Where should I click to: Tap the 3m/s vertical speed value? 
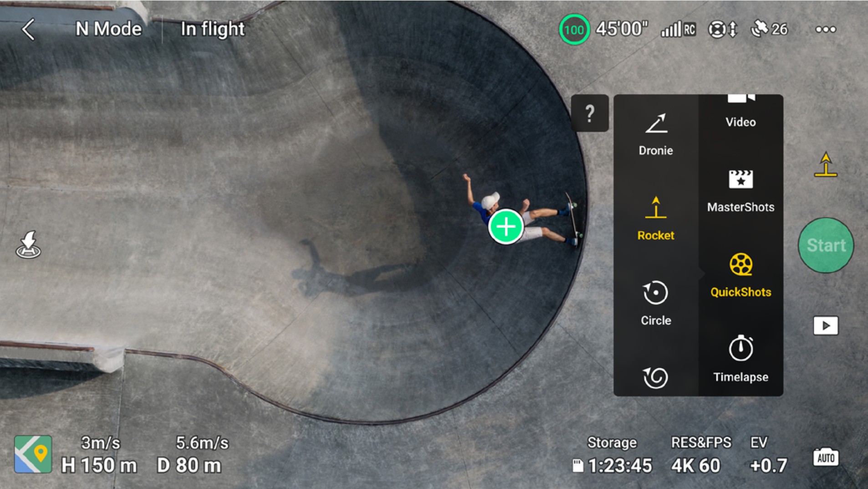coord(100,443)
